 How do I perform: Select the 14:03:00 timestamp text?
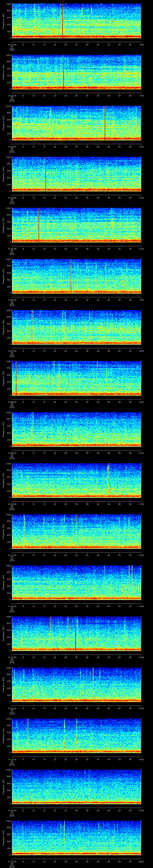(x=12, y=147)
